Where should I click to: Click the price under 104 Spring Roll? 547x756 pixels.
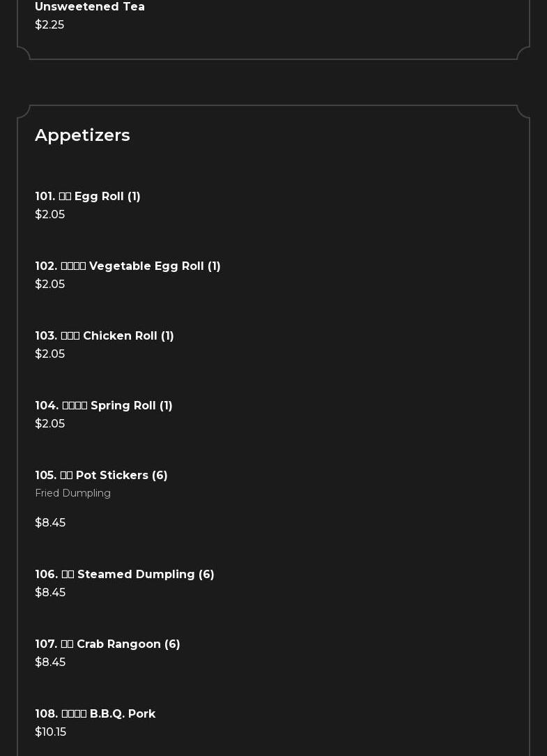tap(49, 424)
